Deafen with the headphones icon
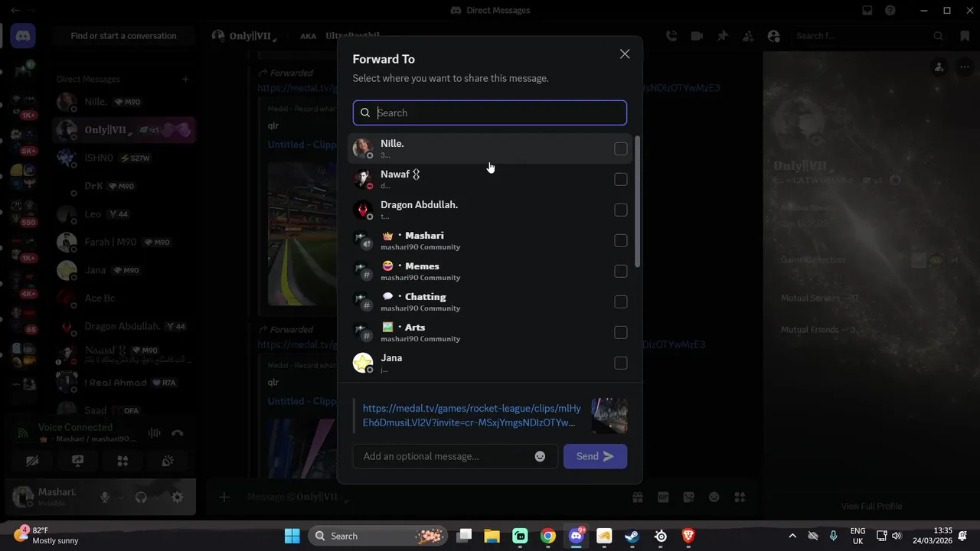 click(141, 497)
